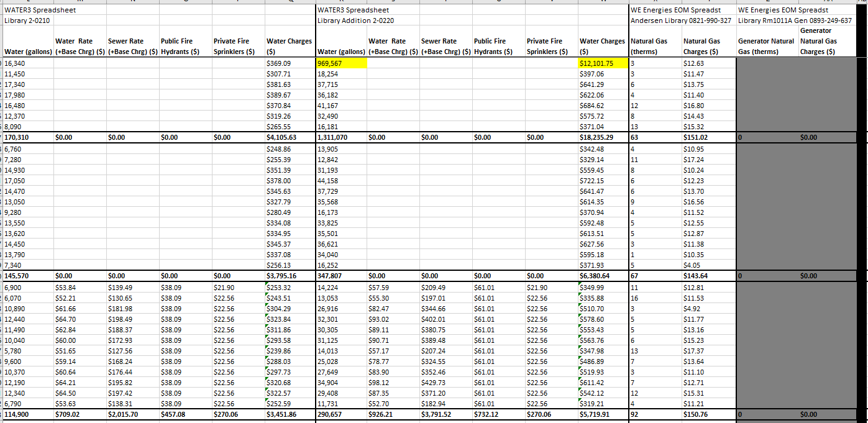The width and height of the screenshot is (868, 423).
Task: Select the sewer rate cell $139.49
Action: coord(132,288)
